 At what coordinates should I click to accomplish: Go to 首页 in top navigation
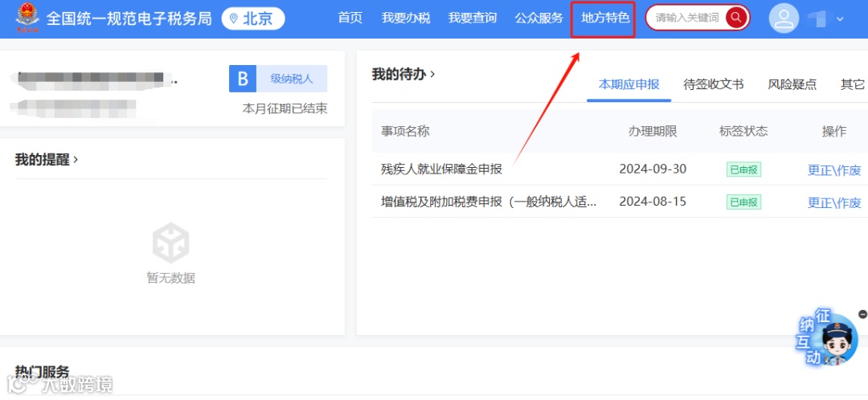pos(350,18)
